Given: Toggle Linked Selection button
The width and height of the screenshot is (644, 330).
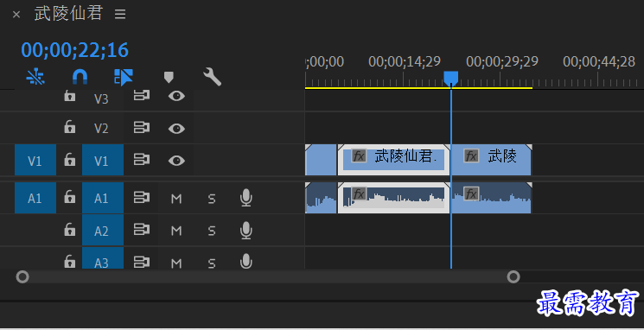Looking at the screenshot, I should pos(124,77).
